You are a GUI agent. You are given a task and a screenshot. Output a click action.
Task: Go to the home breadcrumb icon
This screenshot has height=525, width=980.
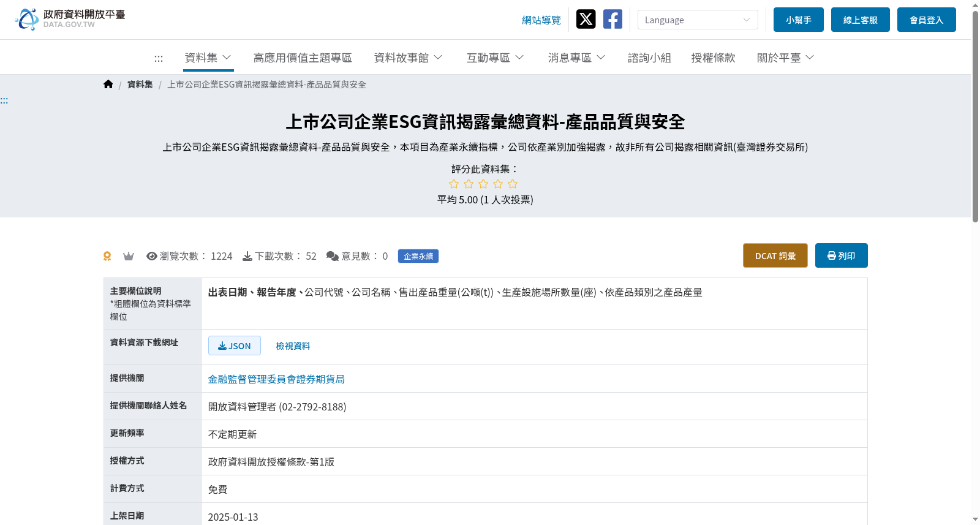(108, 85)
